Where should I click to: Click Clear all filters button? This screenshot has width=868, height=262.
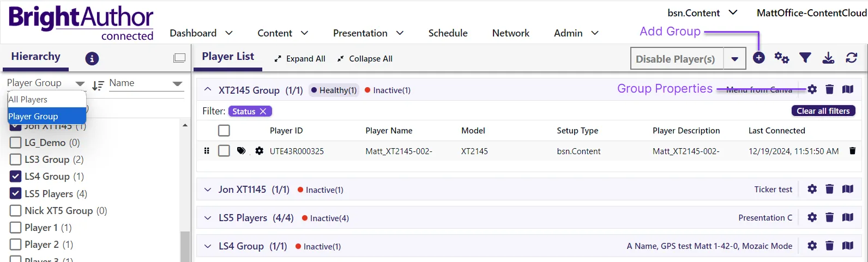(823, 111)
